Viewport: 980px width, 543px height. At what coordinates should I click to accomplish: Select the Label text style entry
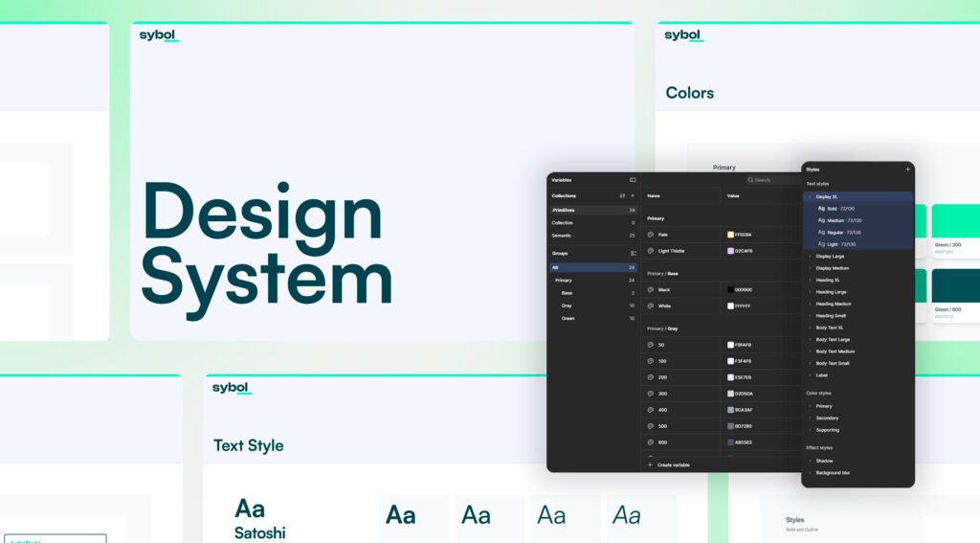click(x=821, y=375)
